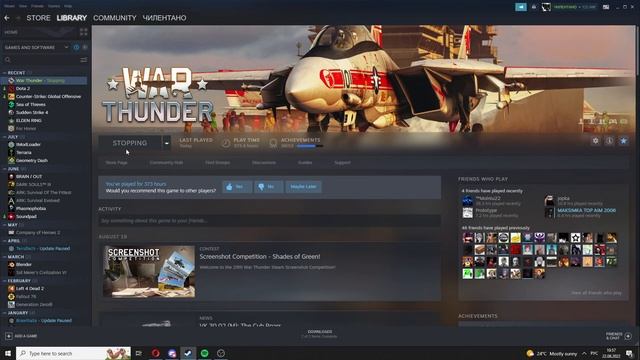This screenshot has height=360, width=640.
Task: Open game info icon
Action: 609,141
